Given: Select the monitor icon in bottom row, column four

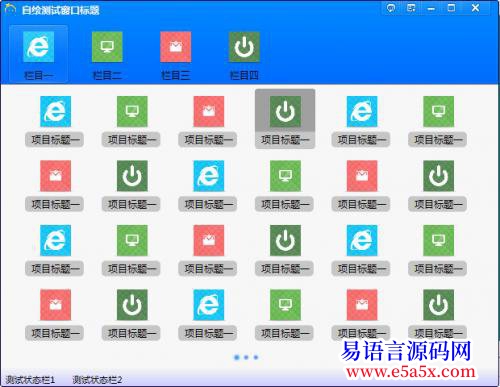Looking at the screenshot, I should 285,305.
